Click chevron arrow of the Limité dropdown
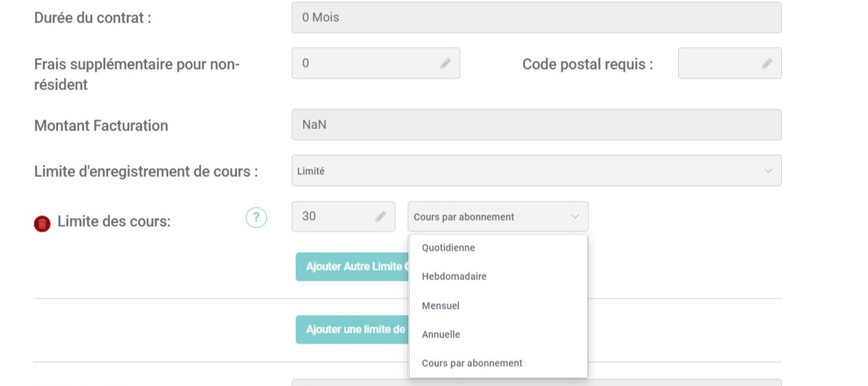Viewport: 868px width, 386px height. [x=768, y=171]
